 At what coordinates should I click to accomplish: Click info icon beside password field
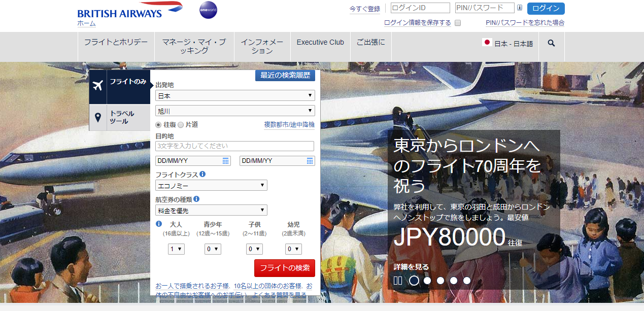[520, 8]
